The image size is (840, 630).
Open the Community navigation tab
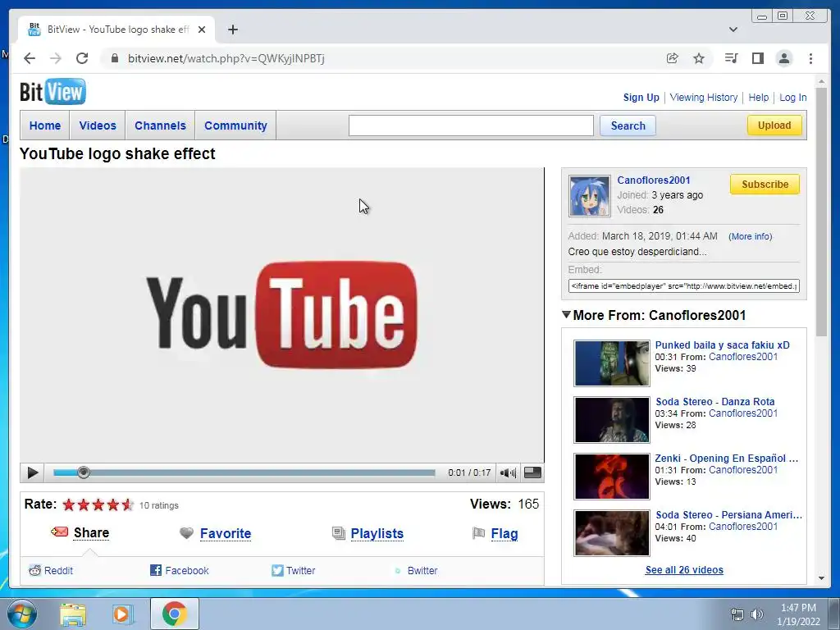[235, 126]
